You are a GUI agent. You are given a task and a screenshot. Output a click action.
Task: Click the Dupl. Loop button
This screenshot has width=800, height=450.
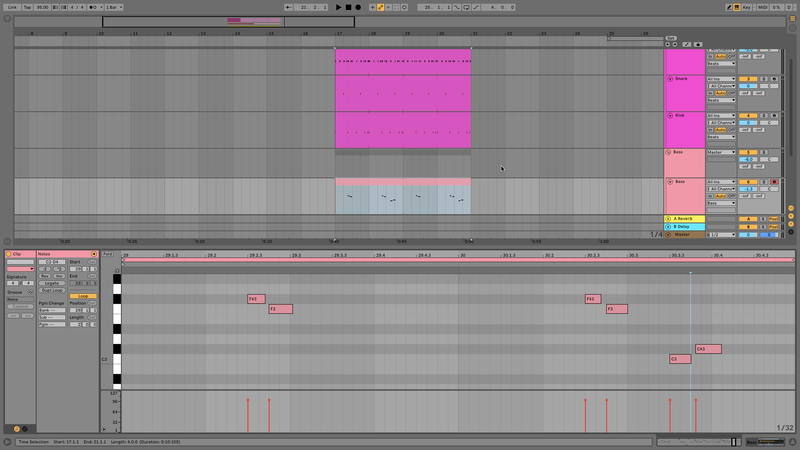(52, 290)
